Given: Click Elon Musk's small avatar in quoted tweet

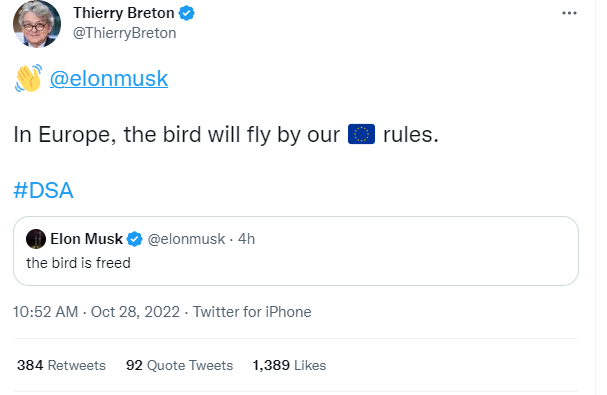Looking at the screenshot, I should 36,239.
